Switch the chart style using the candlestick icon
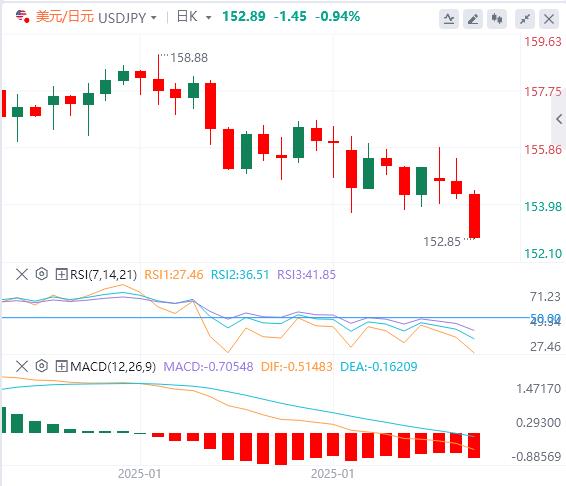Screen dimensions: 566x486 pos(497,18)
